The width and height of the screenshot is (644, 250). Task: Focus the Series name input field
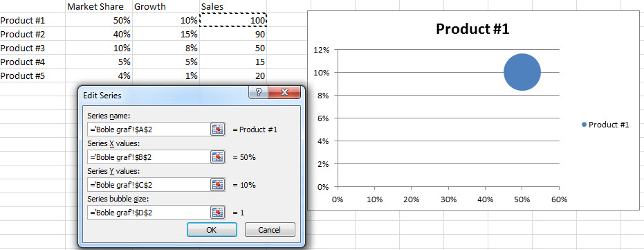click(x=149, y=129)
